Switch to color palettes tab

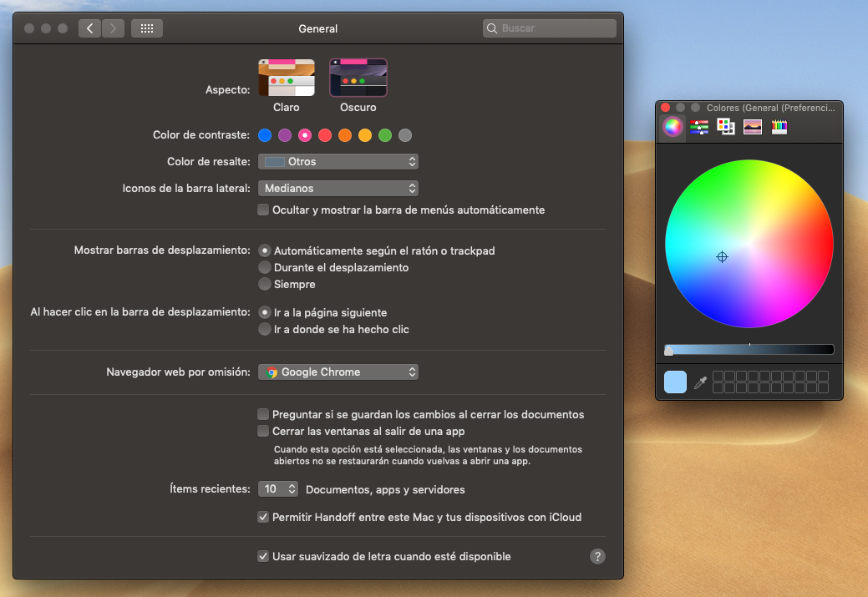[x=726, y=127]
